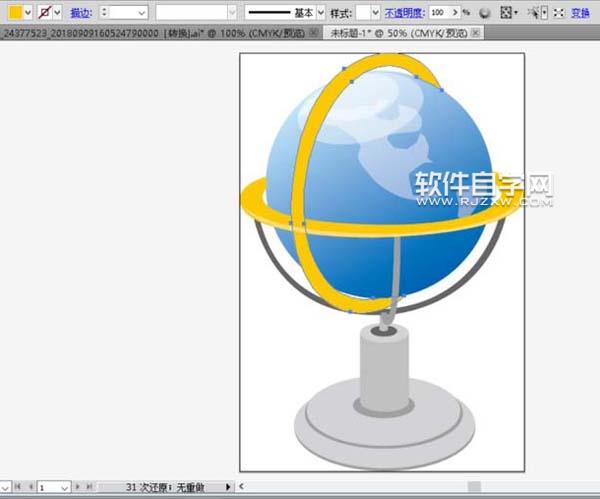
Task: Click the status text 31 次还原: 无重做
Action: 165,487
